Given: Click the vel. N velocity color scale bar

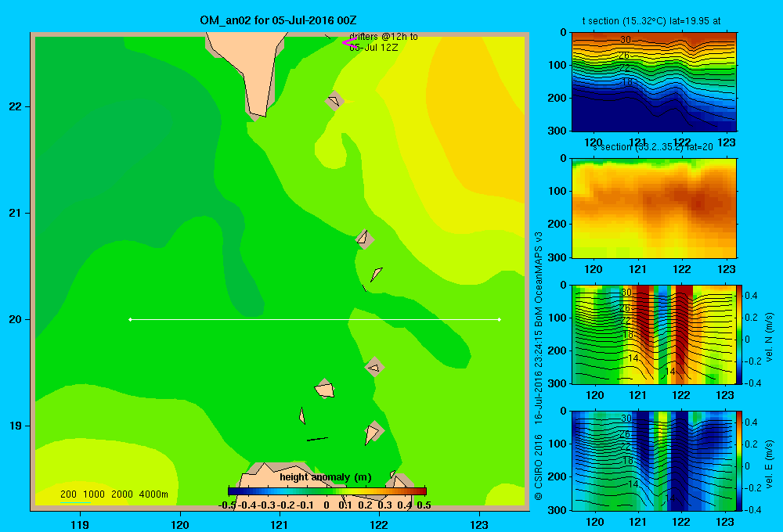Looking at the screenshot, I should tap(739, 334).
